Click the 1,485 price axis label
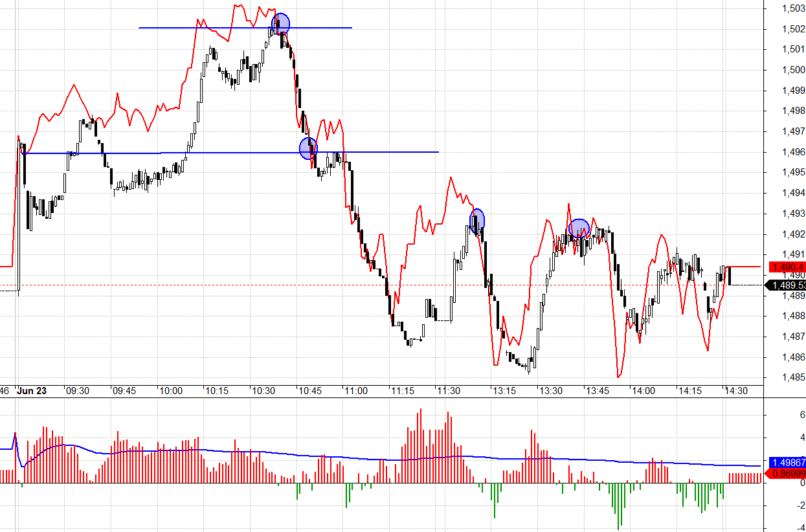This screenshot has height=532, width=806. (793, 377)
